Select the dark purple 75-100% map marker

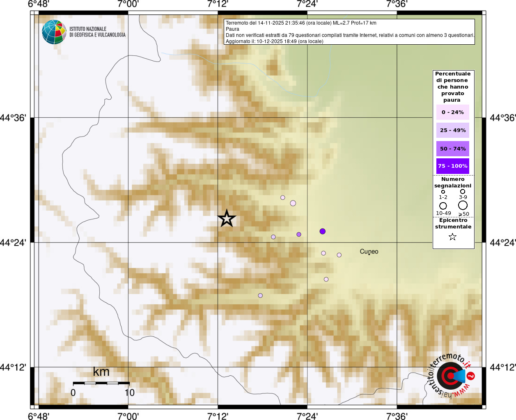point(322,231)
